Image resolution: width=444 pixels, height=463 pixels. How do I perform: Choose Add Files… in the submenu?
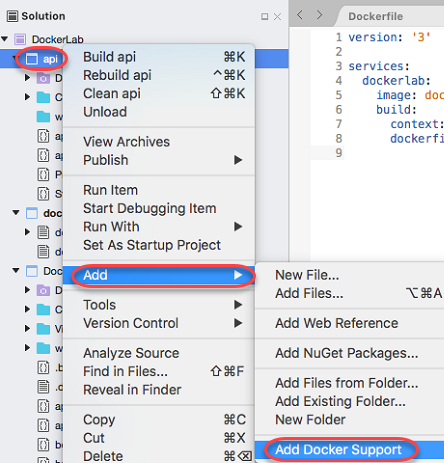[350, 294]
